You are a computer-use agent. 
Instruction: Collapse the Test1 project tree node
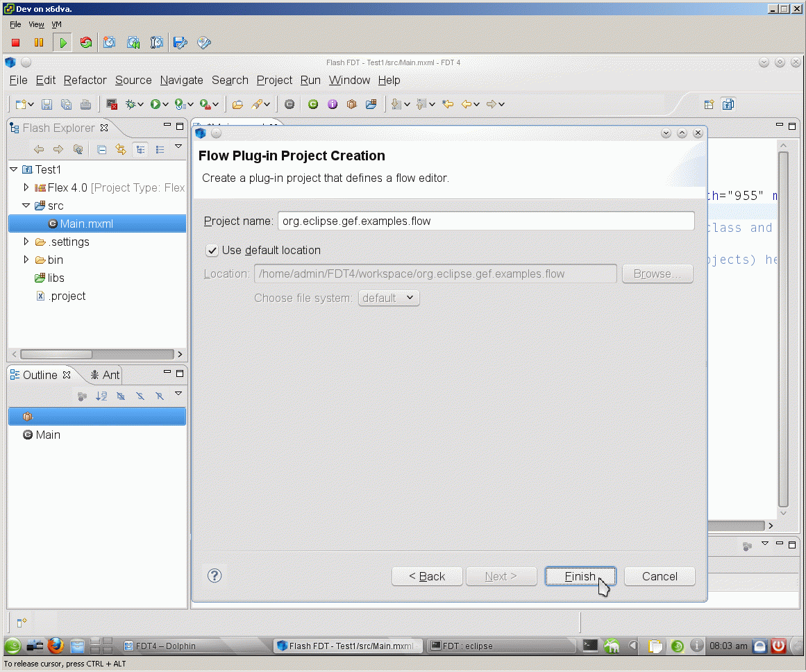14,169
